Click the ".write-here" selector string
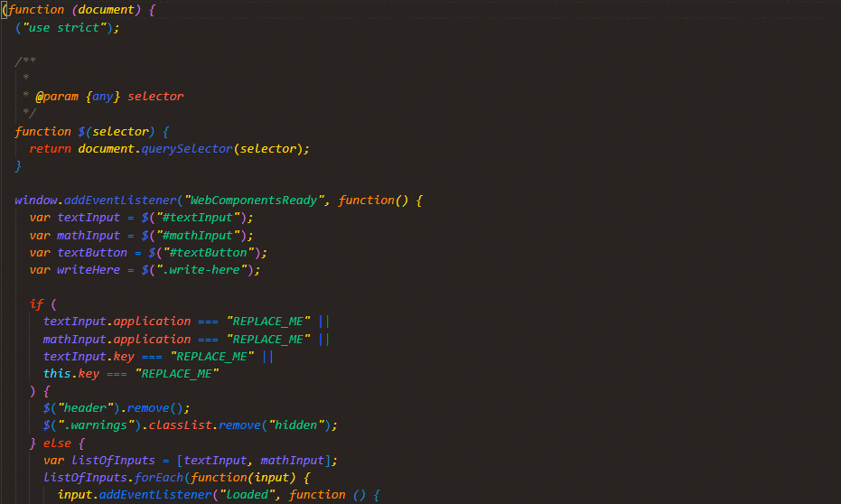 (201, 270)
